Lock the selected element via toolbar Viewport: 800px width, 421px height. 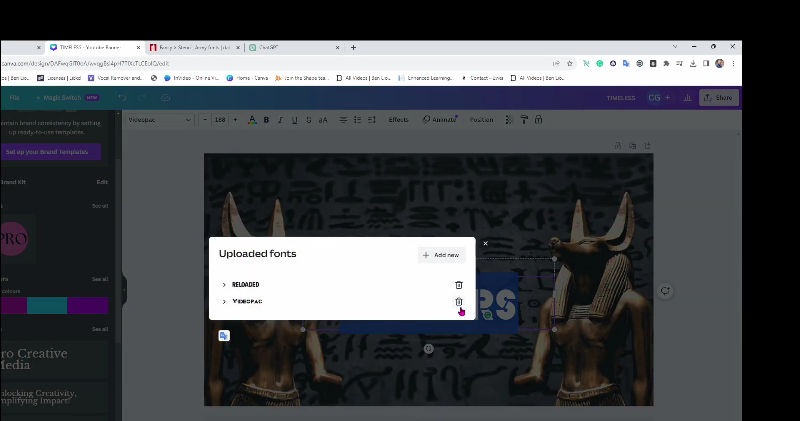coord(538,120)
